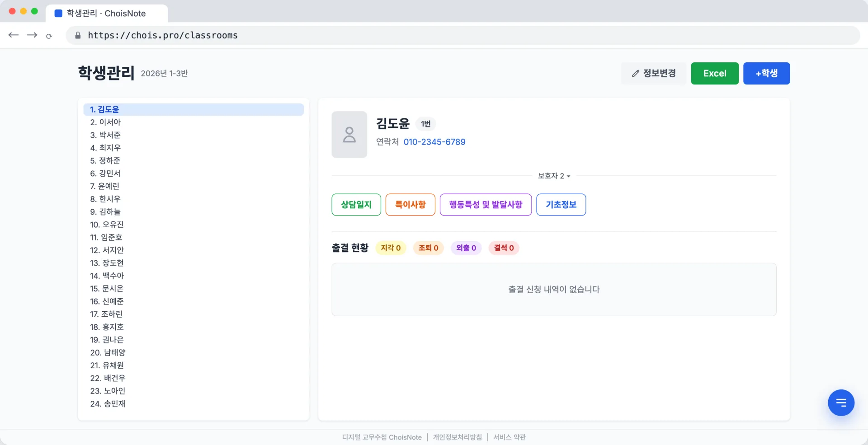This screenshot has height=445, width=868.
Task: Select the 결석 0 attendance badge
Action: pyautogui.click(x=504, y=248)
